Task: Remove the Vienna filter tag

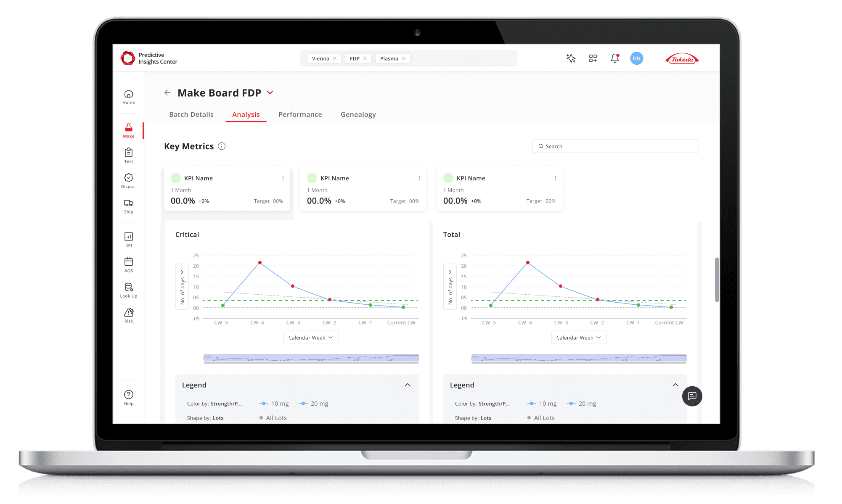Action: click(335, 58)
